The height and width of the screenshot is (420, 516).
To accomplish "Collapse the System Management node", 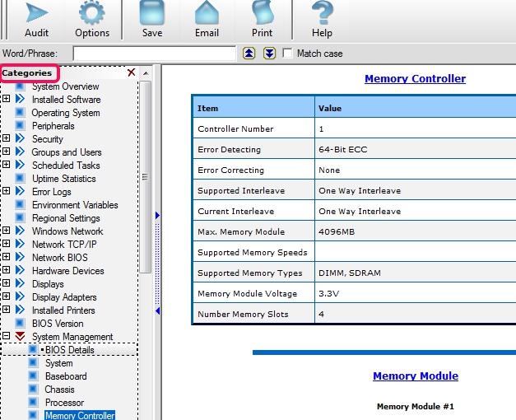I will pyautogui.click(x=7, y=337).
